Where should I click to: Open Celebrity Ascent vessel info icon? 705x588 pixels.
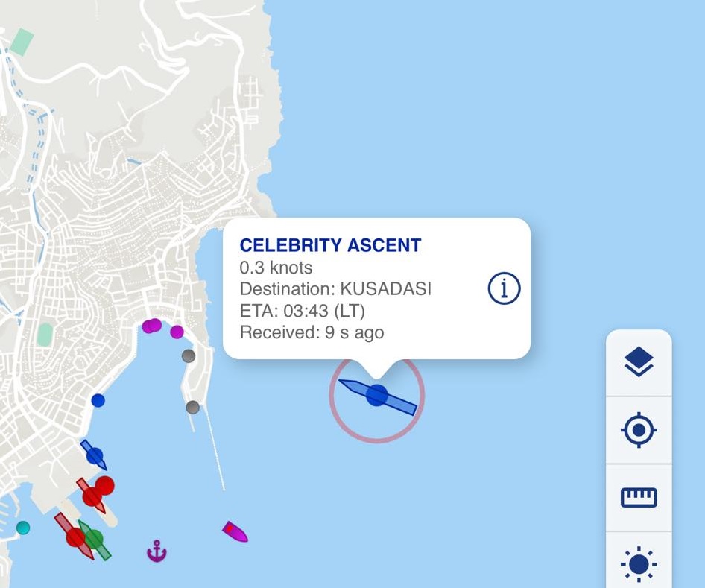coord(504,288)
